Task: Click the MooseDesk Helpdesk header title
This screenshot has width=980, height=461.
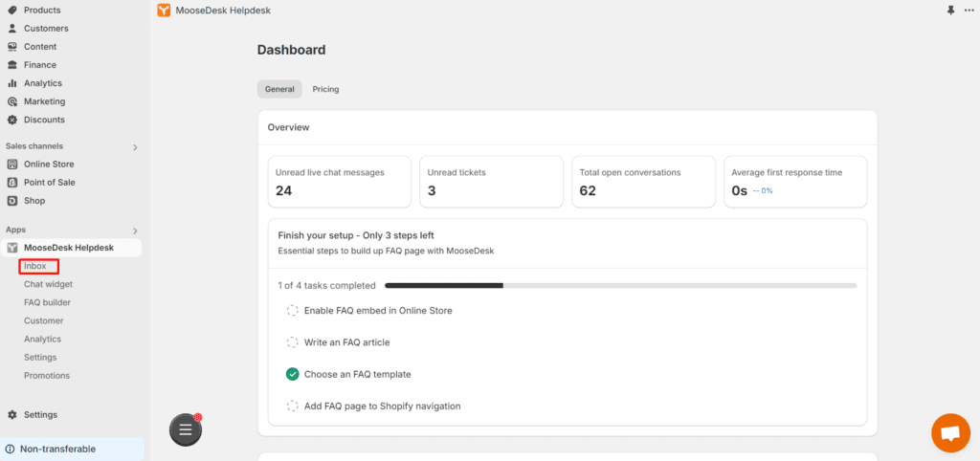Action: 223,10
